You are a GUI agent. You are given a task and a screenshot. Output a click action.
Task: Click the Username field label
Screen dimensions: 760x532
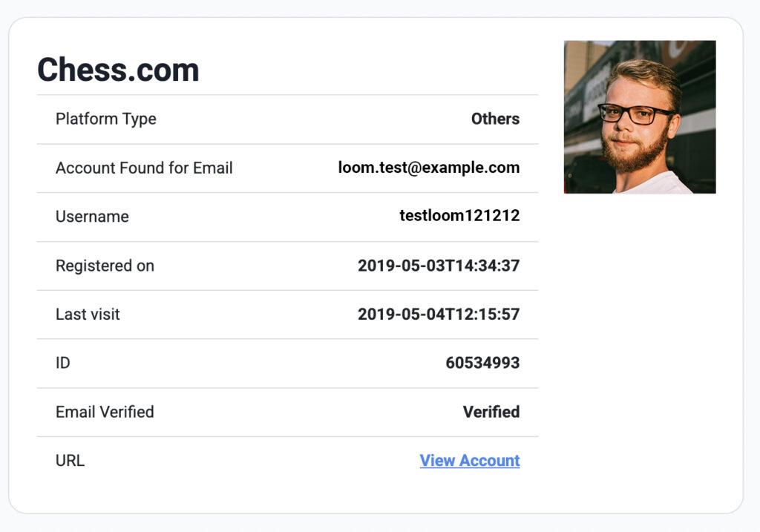pos(93,217)
